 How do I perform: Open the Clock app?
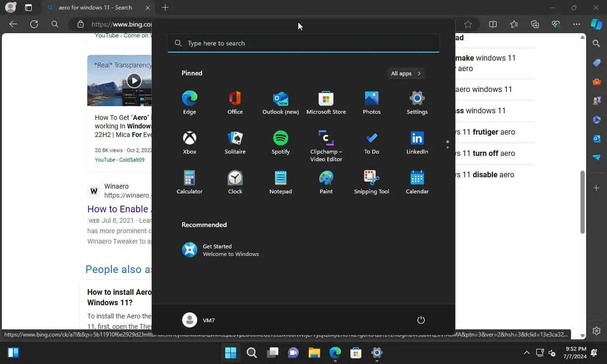(x=235, y=182)
